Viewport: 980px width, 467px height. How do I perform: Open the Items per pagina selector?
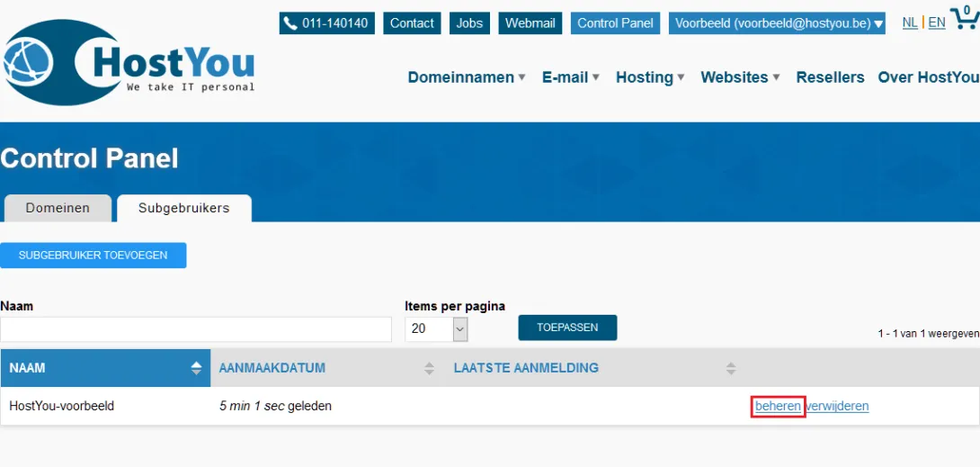coord(436,328)
